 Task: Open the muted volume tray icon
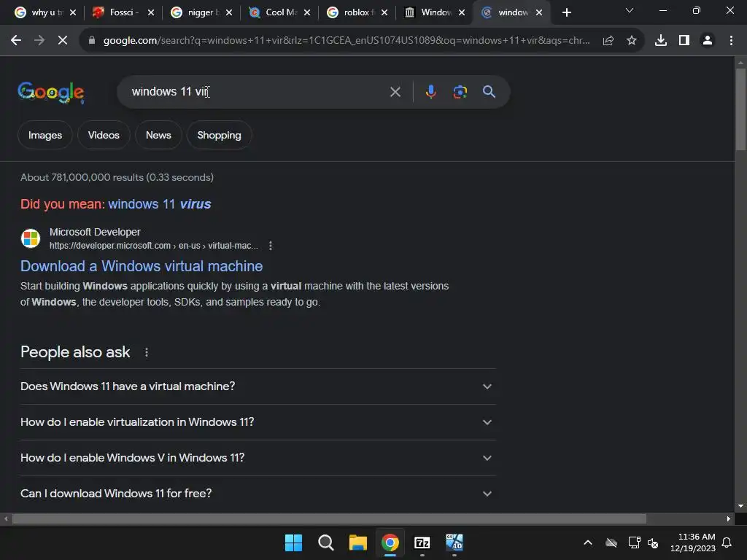pos(653,542)
